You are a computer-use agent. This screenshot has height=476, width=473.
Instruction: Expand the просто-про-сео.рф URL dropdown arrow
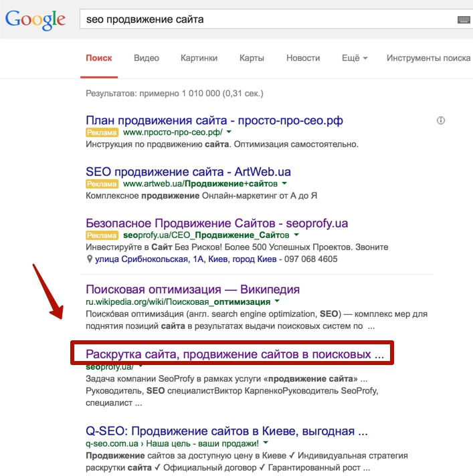tap(229, 132)
